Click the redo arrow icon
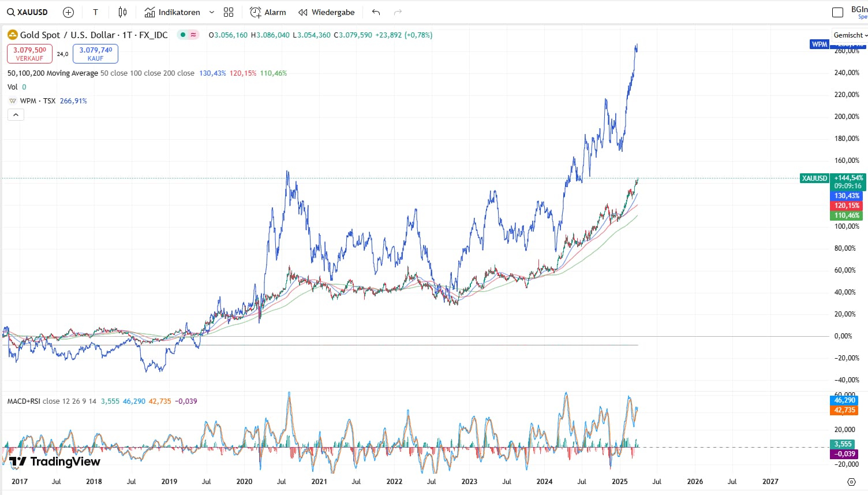 tap(397, 12)
